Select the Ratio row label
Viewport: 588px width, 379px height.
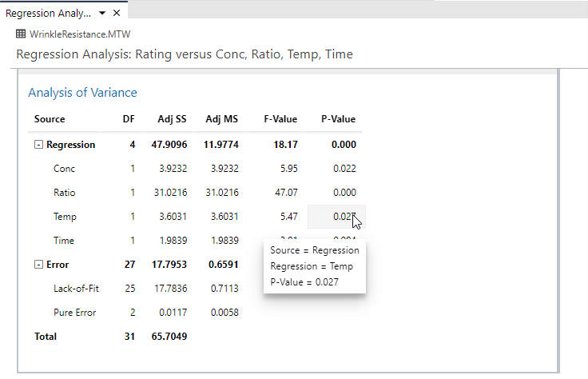point(65,193)
